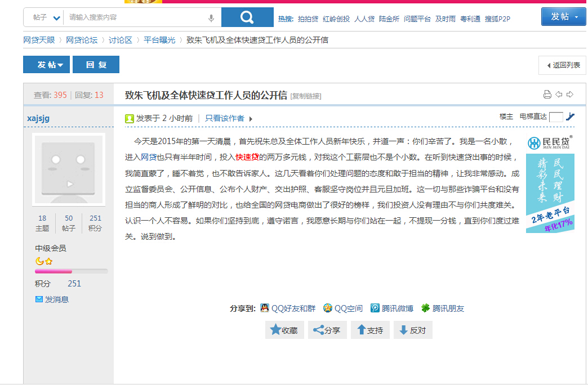Click the 电梯直达 floor input box
Screen dimensions: 588x385
pyautogui.click(x=556, y=117)
